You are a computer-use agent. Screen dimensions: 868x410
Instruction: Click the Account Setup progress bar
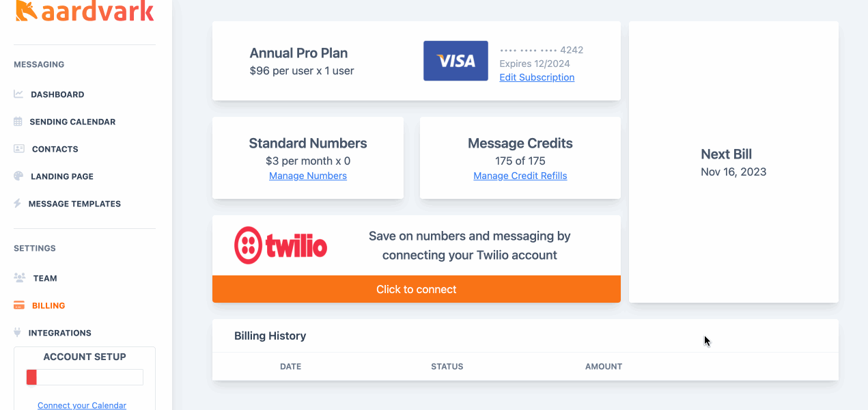pyautogui.click(x=85, y=377)
